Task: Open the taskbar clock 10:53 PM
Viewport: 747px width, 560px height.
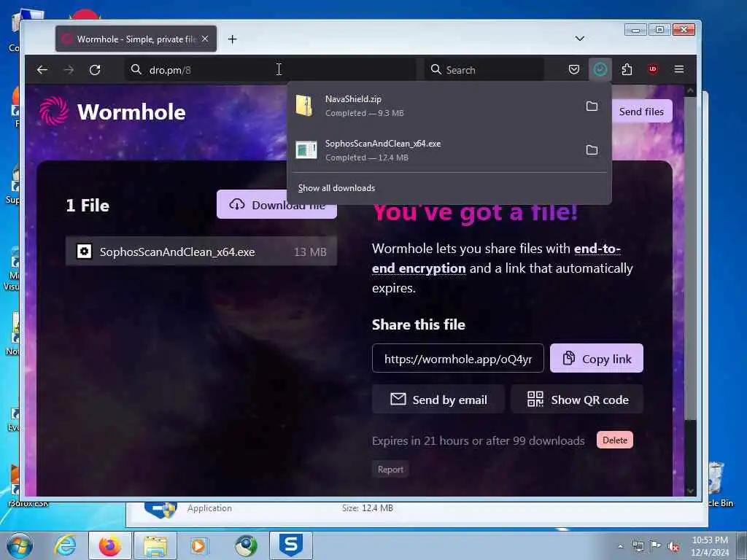Action: pyautogui.click(x=710, y=546)
